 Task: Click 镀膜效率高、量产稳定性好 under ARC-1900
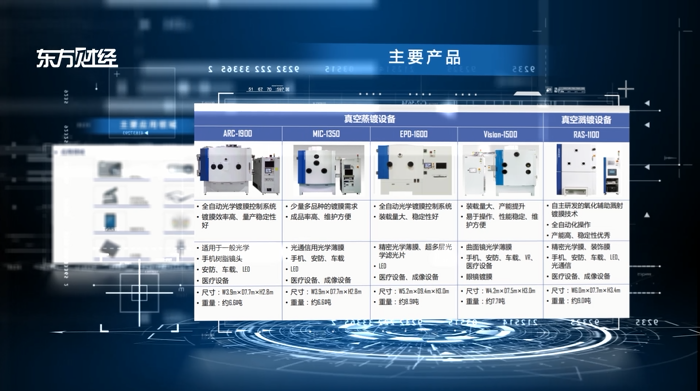click(239, 221)
